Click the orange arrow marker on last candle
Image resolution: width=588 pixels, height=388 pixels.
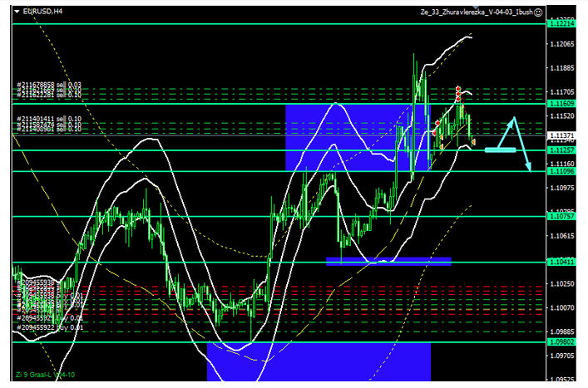pyautogui.click(x=474, y=143)
